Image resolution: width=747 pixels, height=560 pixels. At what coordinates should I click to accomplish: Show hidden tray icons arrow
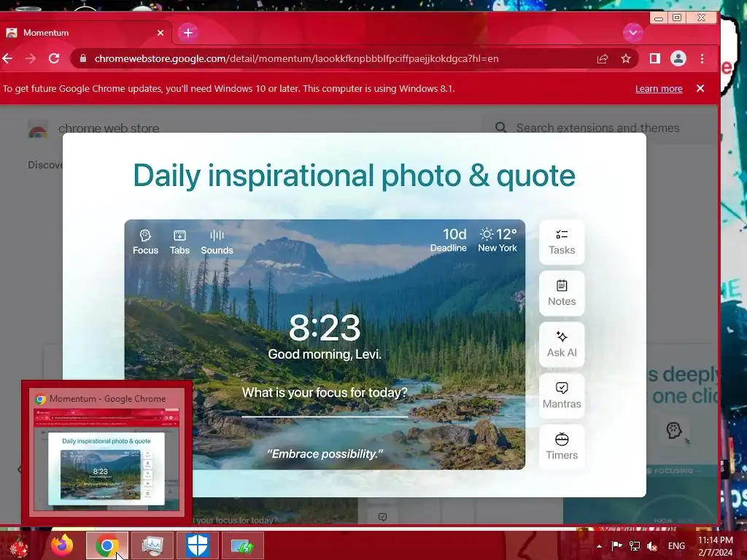[x=600, y=546]
